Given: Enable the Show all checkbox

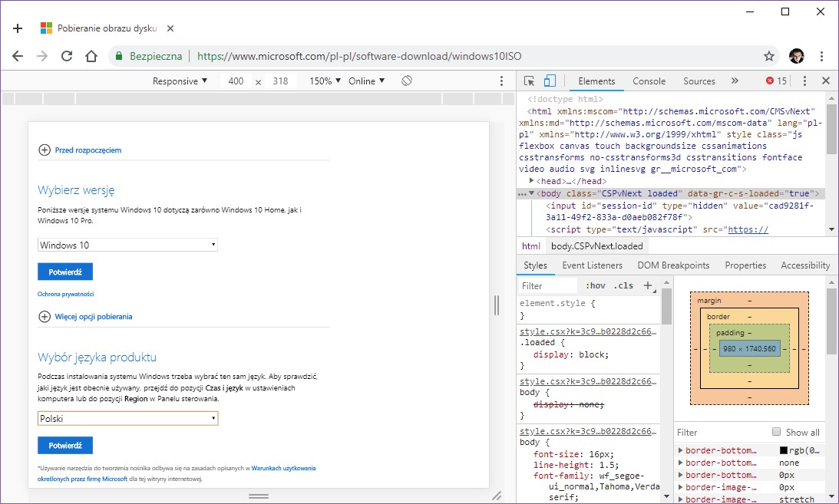Looking at the screenshot, I should tap(776, 432).
